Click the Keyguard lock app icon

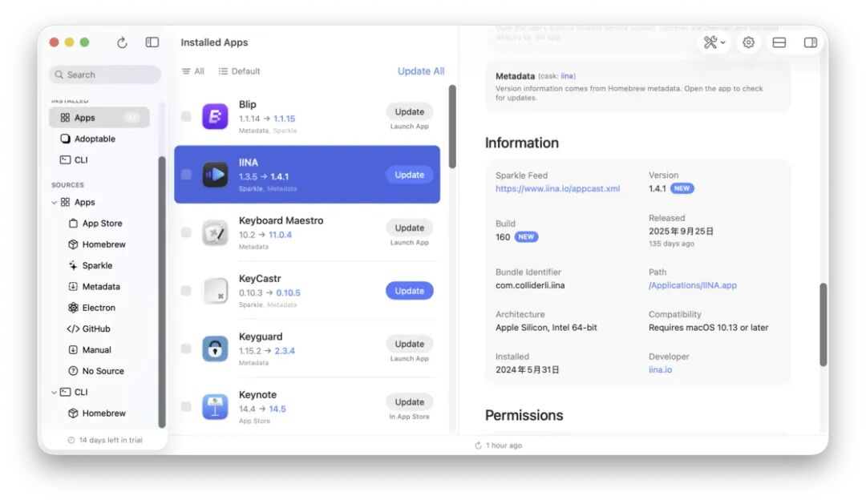coord(215,349)
